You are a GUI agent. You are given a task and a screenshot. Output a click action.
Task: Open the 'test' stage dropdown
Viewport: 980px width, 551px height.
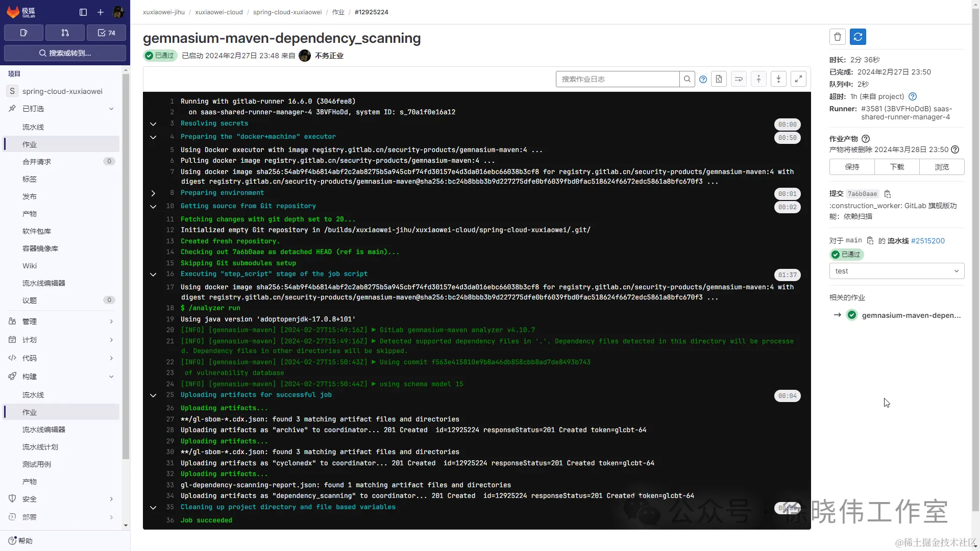coord(896,271)
